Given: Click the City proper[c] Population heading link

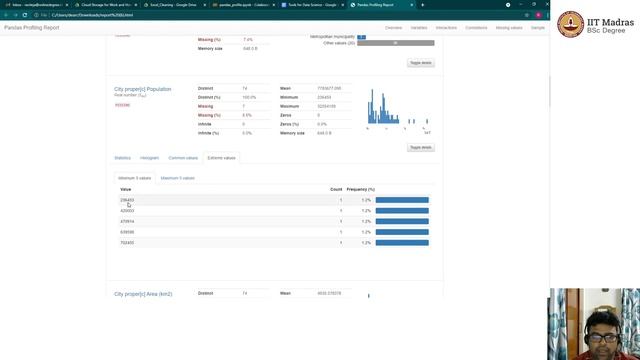Looking at the screenshot, I should click(x=142, y=89).
